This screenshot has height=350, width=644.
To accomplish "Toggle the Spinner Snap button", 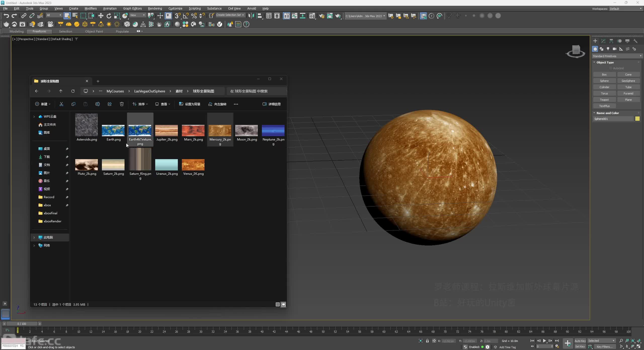I will click(202, 16).
